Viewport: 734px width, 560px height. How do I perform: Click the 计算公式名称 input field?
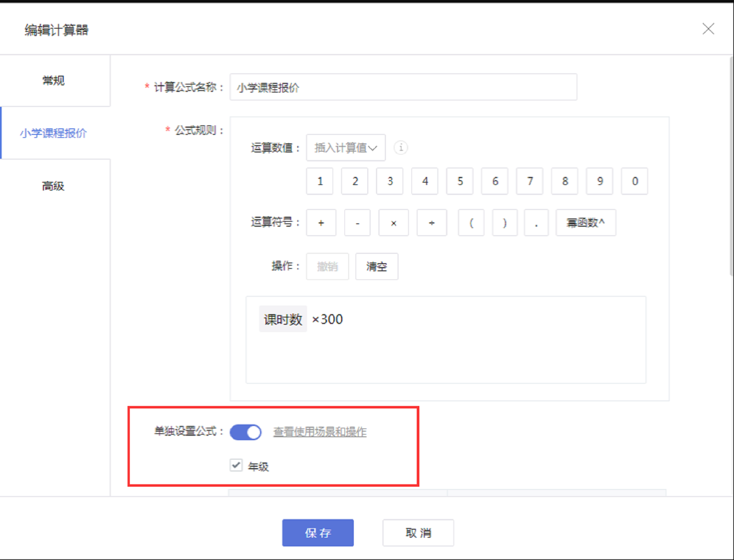[403, 87]
